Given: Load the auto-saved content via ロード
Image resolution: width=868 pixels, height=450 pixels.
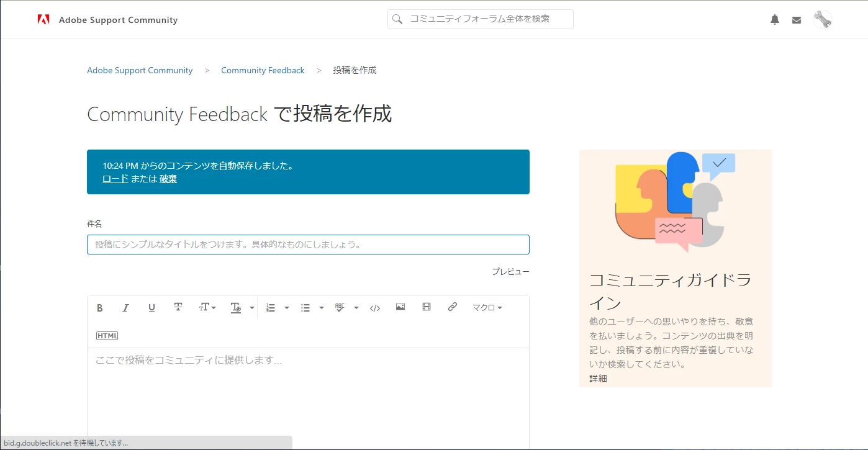Looking at the screenshot, I should click(115, 179).
